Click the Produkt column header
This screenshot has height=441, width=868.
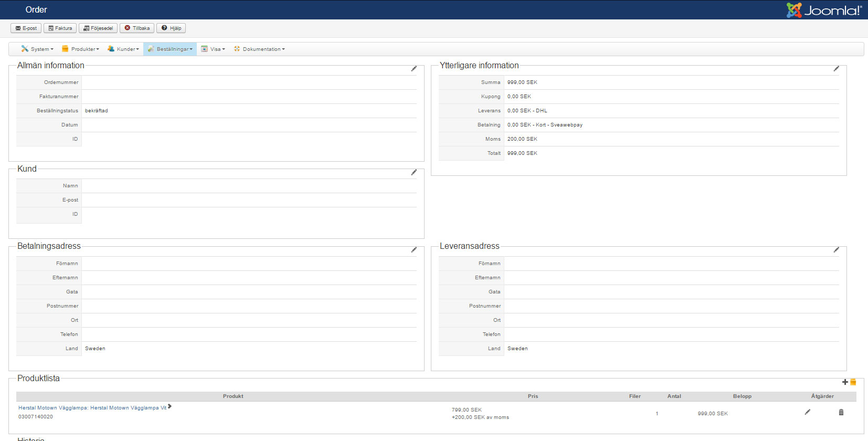pyautogui.click(x=233, y=396)
